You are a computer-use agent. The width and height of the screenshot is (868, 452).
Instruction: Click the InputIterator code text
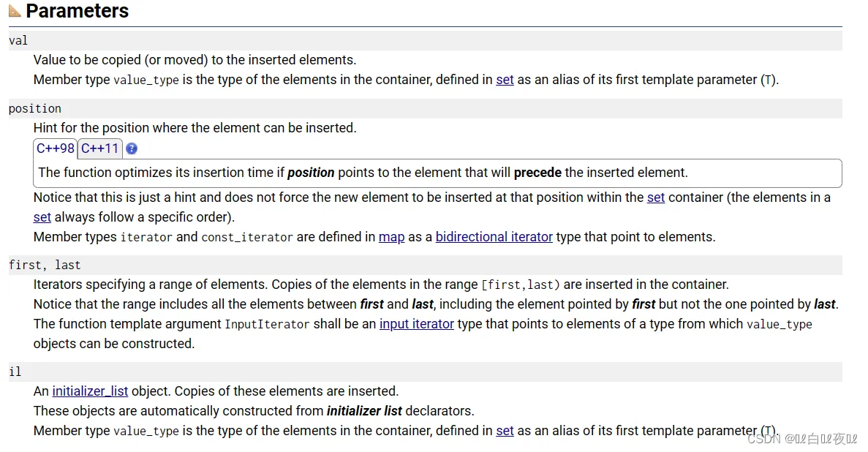267,324
